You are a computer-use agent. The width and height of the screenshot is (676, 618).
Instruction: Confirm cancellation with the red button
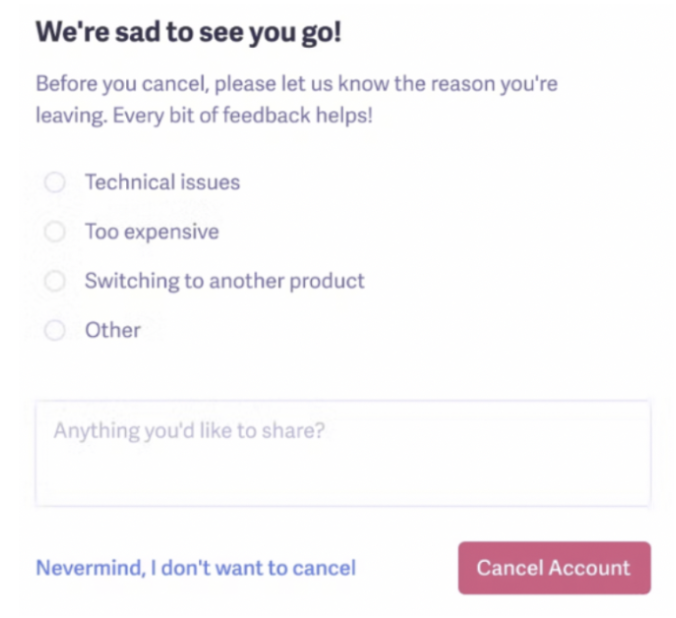(553, 568)
